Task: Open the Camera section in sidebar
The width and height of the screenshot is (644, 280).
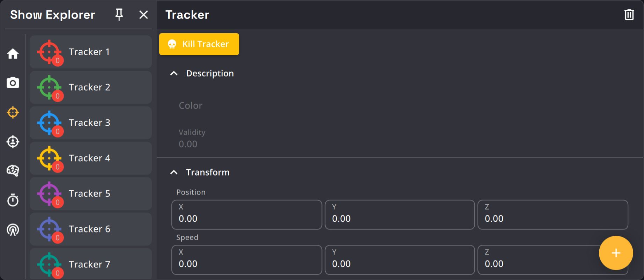Action: (x=13, y=83)
